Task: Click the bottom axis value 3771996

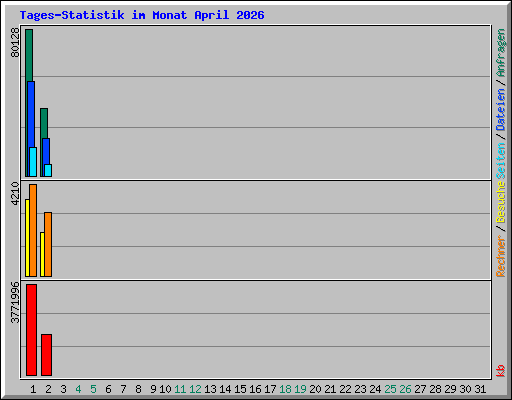Action: (x=15, y=303)
